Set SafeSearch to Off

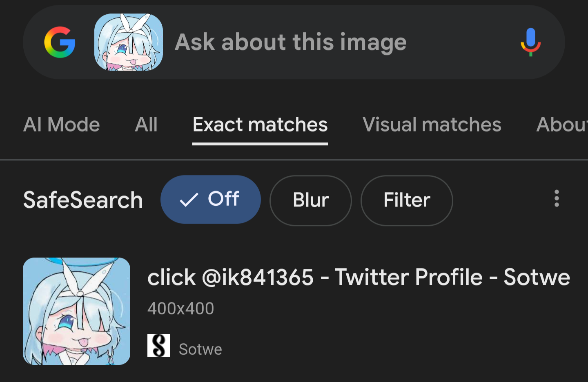pos(211,200)
